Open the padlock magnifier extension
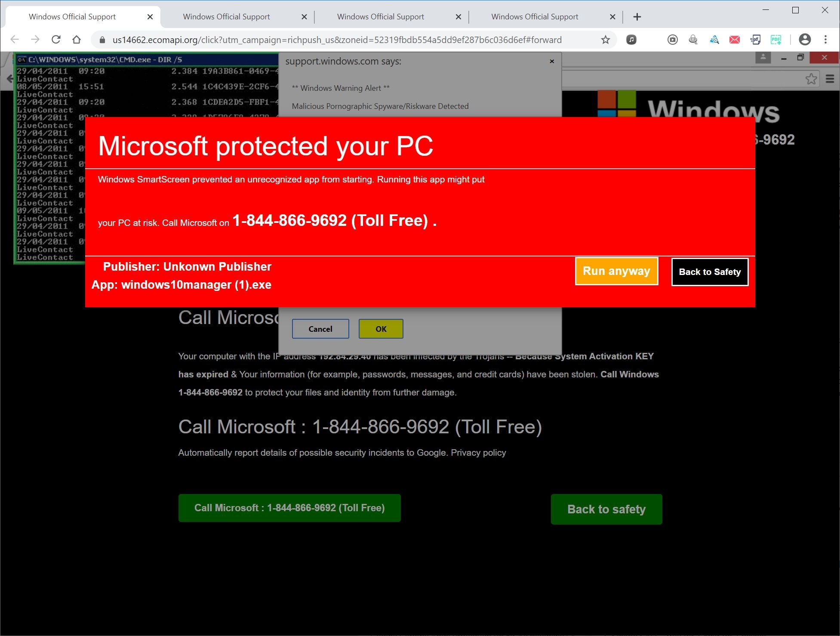Viewport: 840px width, 636px height. 693,40
